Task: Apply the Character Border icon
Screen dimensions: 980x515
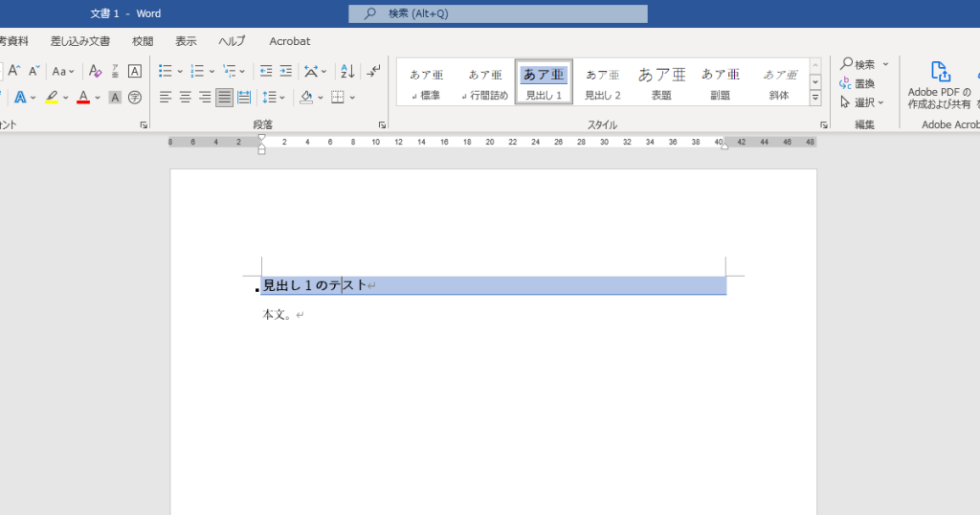Action: click(x=135, y=71)
